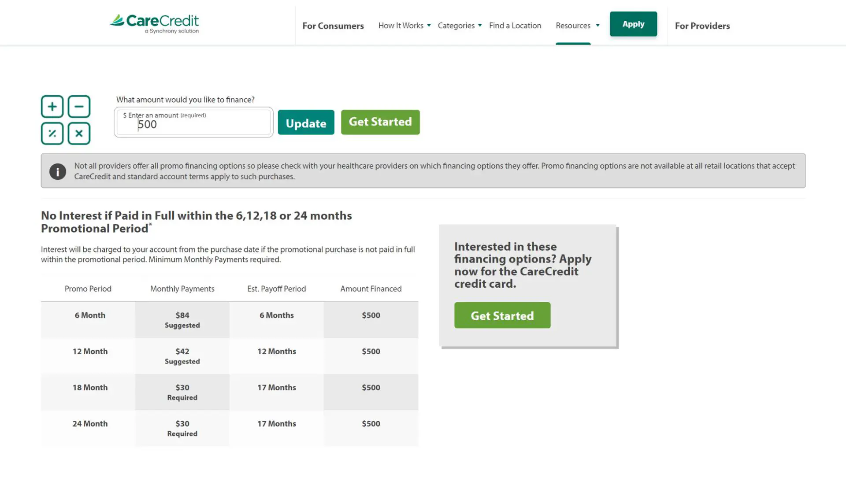Click the plus calculator icon
The image size is (846, 504).
point(52,107)
